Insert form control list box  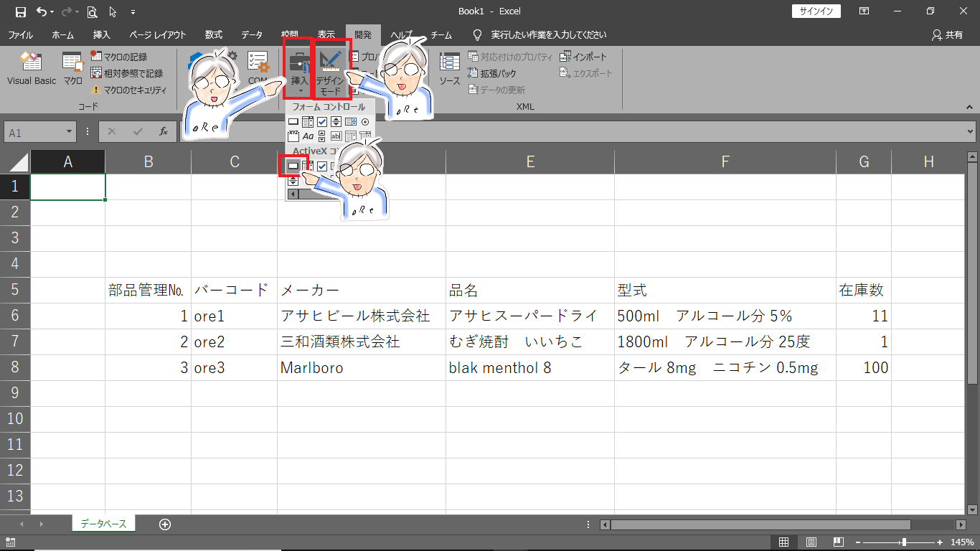pos(350,122)
